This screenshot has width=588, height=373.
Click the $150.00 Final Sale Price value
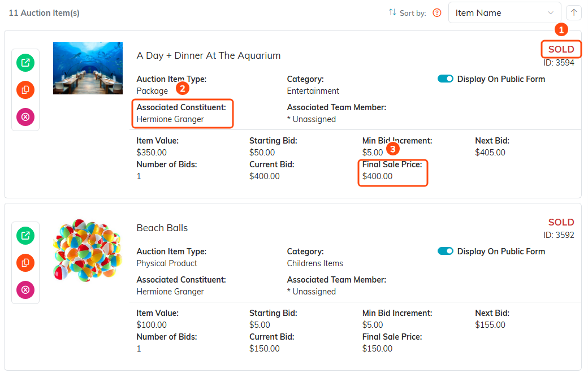377,349
